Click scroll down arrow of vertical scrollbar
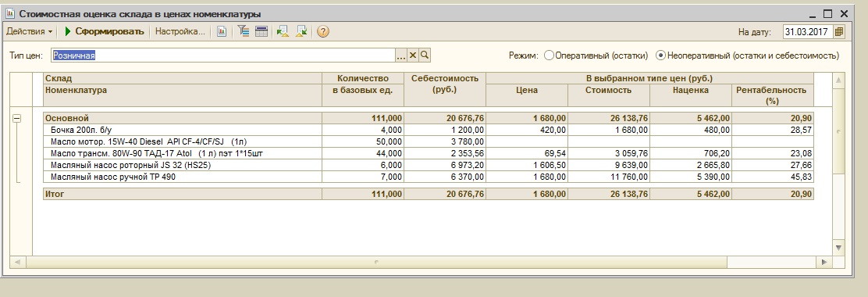Viewport: 868px width, 297px height. [838, 248]
